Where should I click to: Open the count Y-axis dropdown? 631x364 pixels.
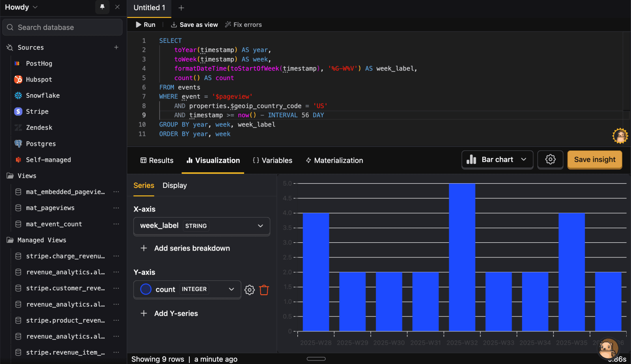187,290
